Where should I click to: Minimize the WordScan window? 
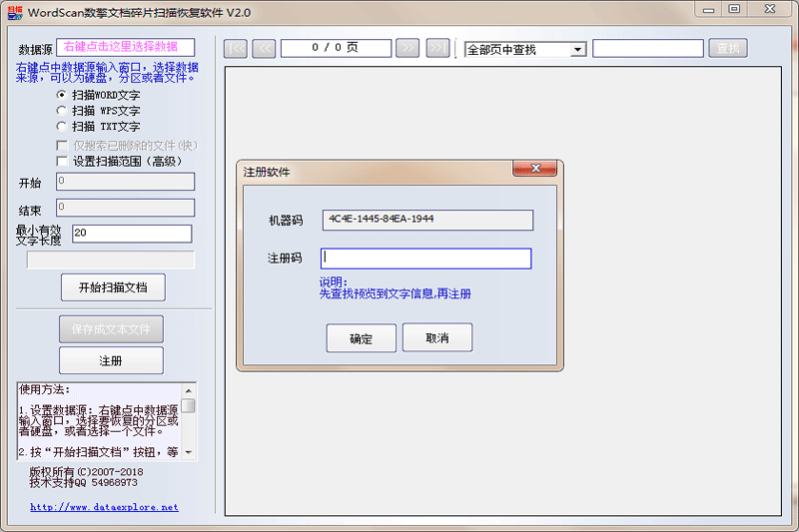708,9
